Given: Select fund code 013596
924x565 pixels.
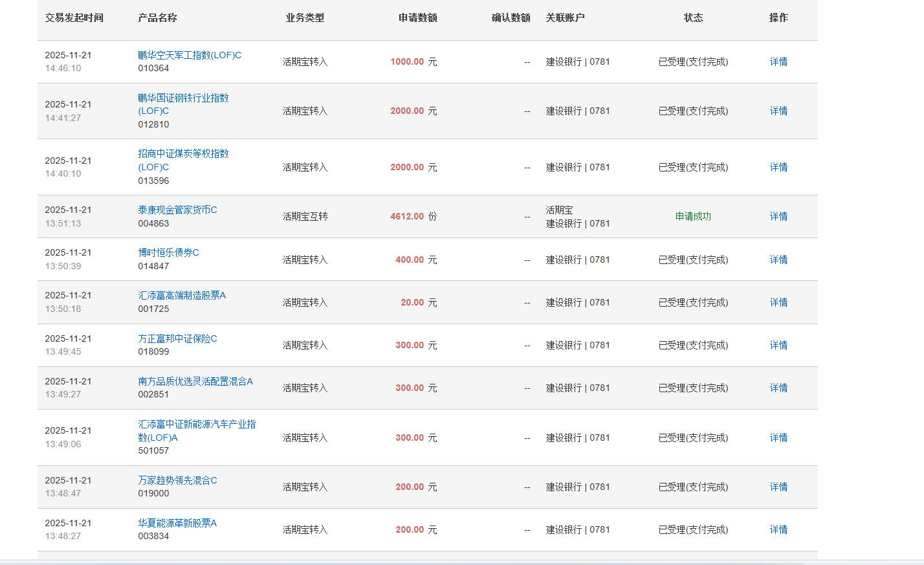Looking at the screenshot, I should [x=153, y=181].
